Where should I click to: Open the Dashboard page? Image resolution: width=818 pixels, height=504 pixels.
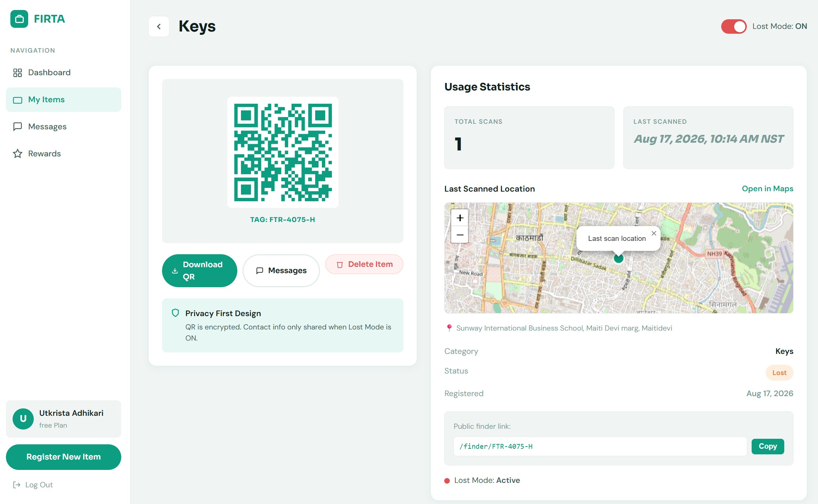tap(63, 73)
